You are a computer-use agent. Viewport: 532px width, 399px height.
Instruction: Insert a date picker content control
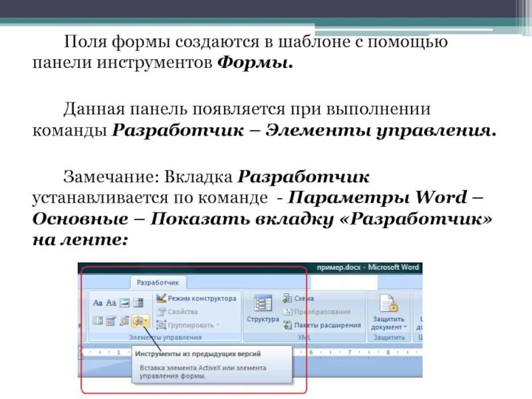109,320
